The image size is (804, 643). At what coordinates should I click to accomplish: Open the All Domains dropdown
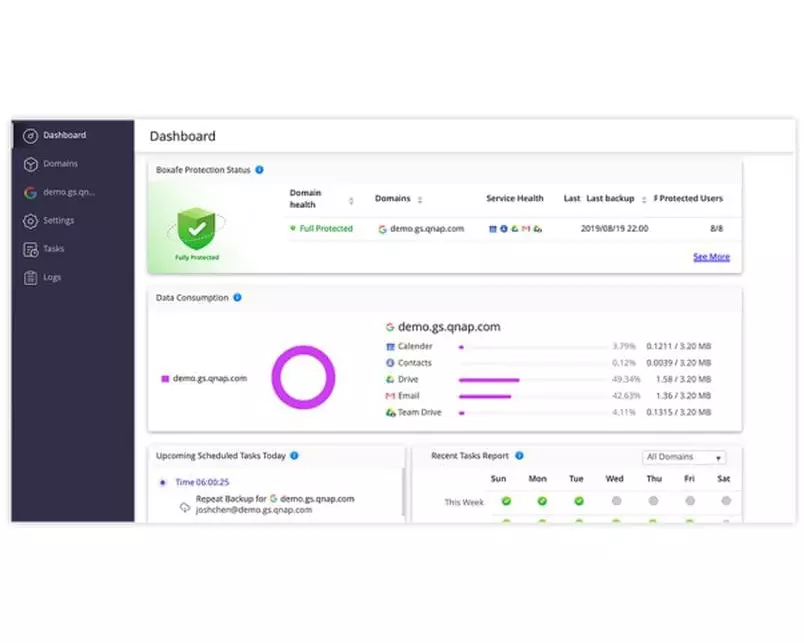[684, 457]
